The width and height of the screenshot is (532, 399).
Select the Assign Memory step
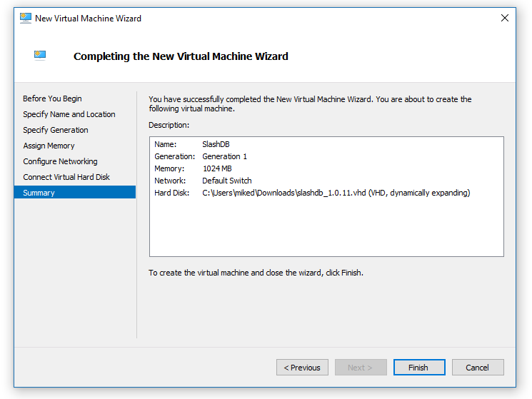(49, 146)
